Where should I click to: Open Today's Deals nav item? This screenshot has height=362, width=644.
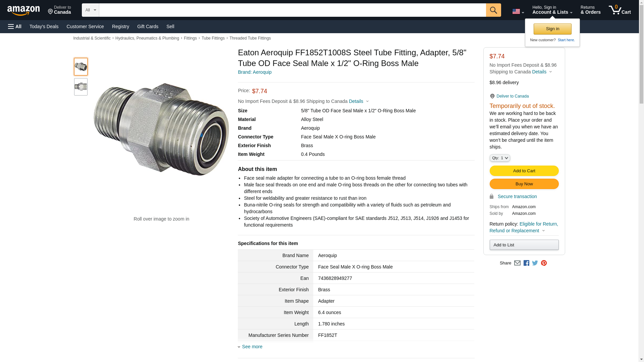click(44, 26)
